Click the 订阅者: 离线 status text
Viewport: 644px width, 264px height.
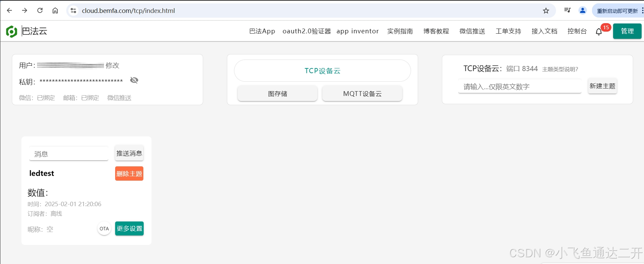click(x=45, y=214)
